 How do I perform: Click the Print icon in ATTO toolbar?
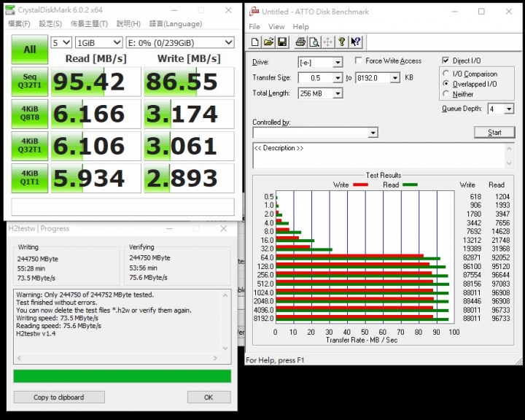click(300, 42)
